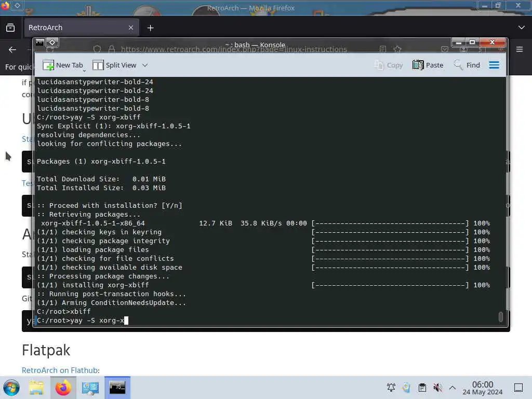Viewport: 532px width, 399px height.
Task: Switch to Firefox in taskbar
Action: (x=63, y=388)
